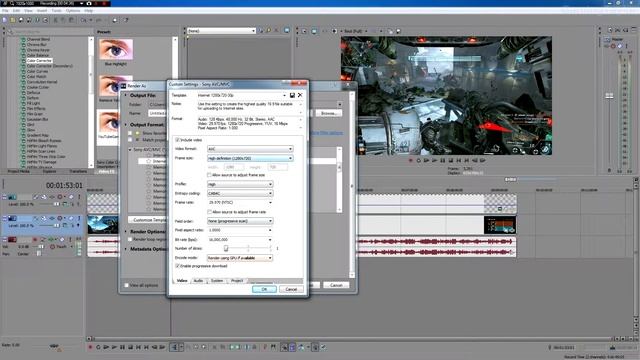640x360 pixels.
Task: Switch to the Project tab in dialog
Action: (x=237, y=281)
